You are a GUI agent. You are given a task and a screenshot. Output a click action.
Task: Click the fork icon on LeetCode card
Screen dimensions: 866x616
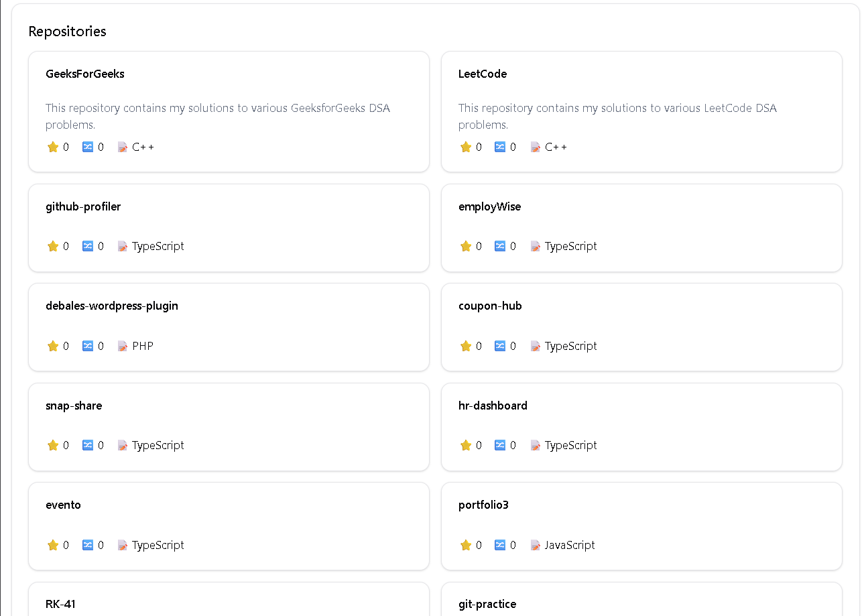[x=500, y=147]
